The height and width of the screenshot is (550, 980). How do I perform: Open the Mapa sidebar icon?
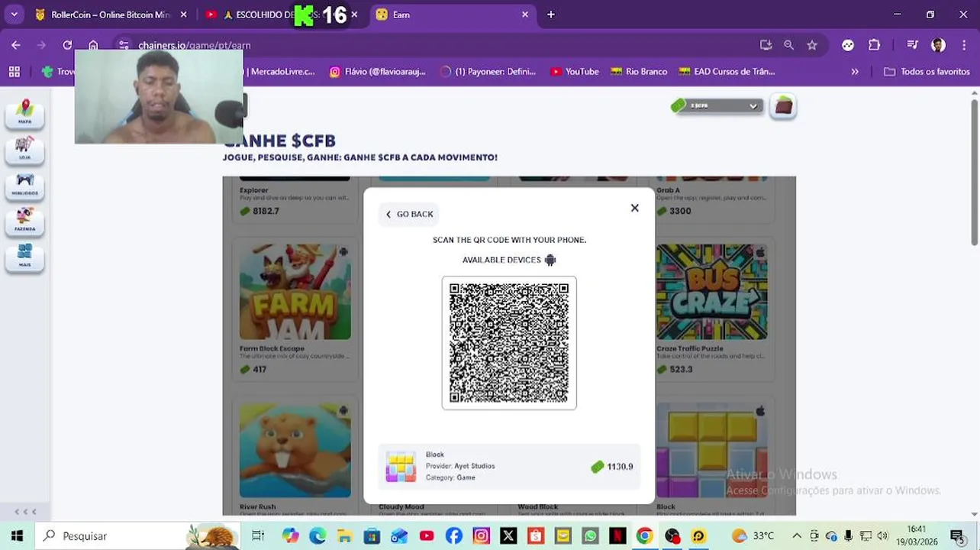(x=25, y=112)
